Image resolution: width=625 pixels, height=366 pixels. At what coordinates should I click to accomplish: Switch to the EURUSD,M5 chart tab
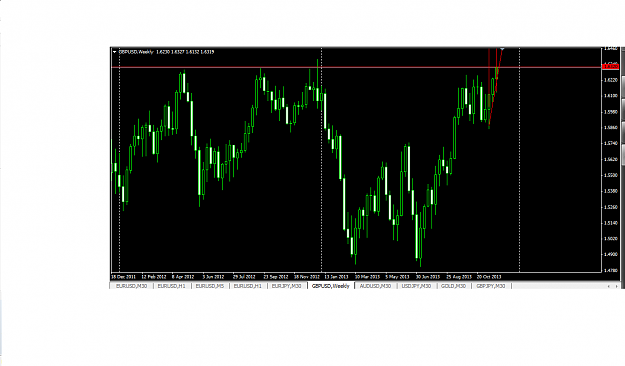point(210,286)
